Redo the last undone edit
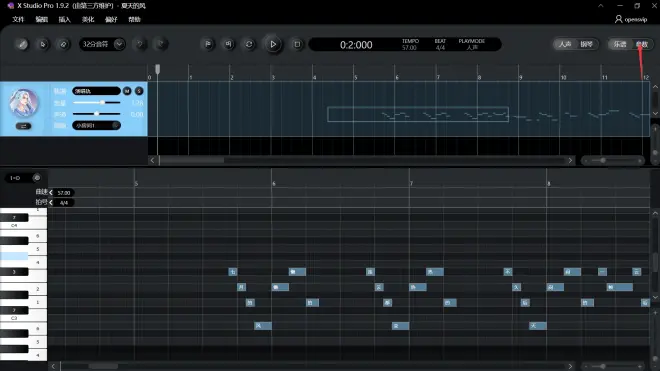The image size is (660, 371). point(160,44)
